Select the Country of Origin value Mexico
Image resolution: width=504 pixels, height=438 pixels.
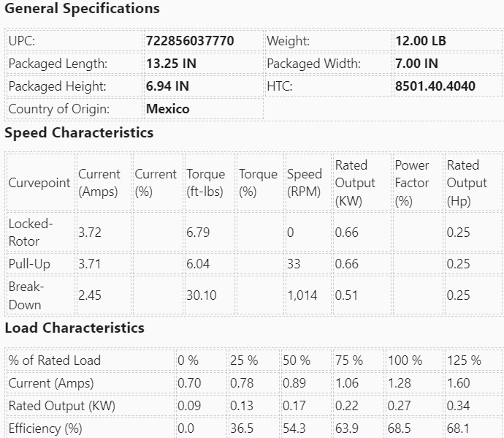167,109
